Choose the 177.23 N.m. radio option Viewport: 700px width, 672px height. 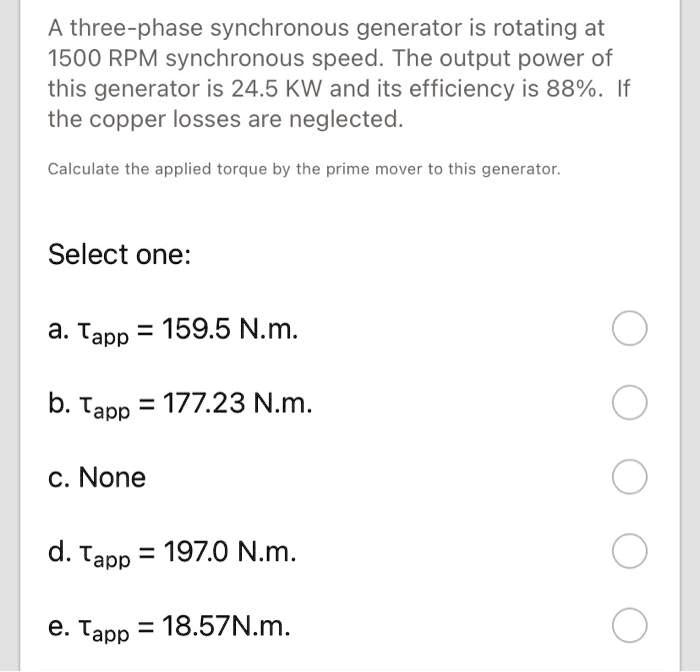(629, 402)
